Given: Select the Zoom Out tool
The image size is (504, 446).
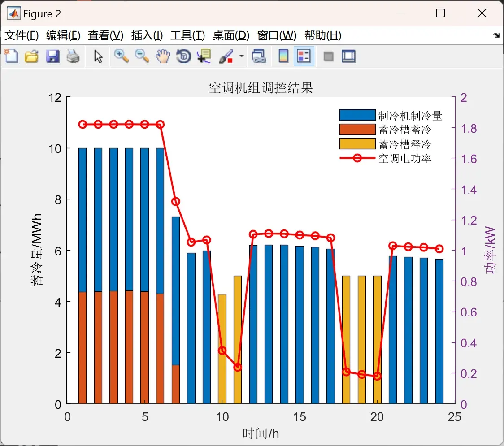Looking at the screenshot, I should tap(142, 56).
